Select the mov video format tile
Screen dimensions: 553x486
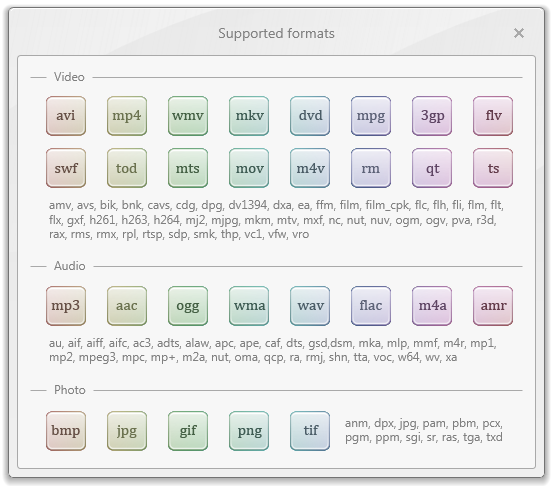click(249, 168)
